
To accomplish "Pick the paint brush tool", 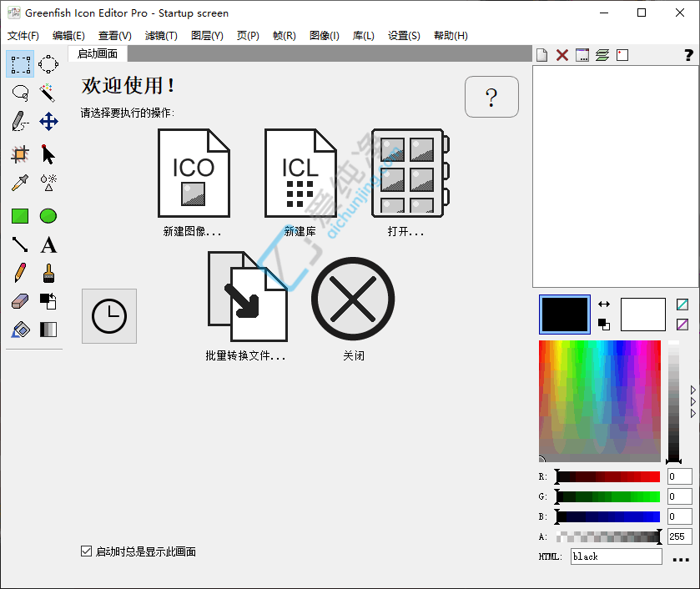I will (48, 274).
